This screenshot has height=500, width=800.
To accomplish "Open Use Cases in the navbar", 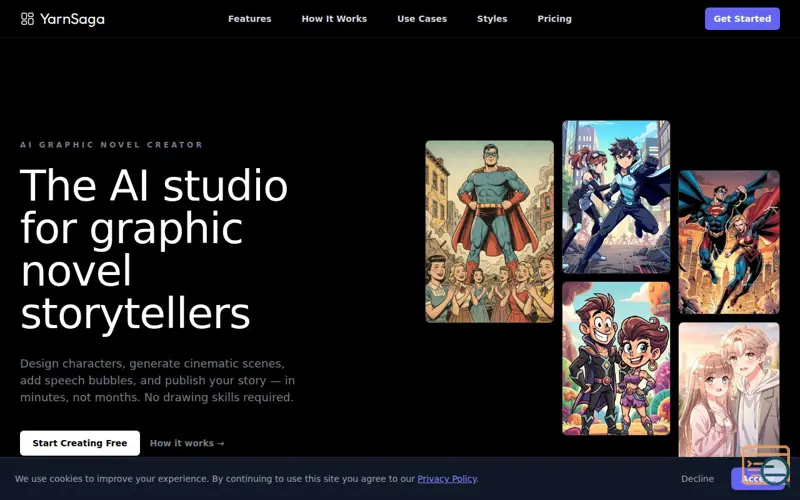I will point(422,19).
